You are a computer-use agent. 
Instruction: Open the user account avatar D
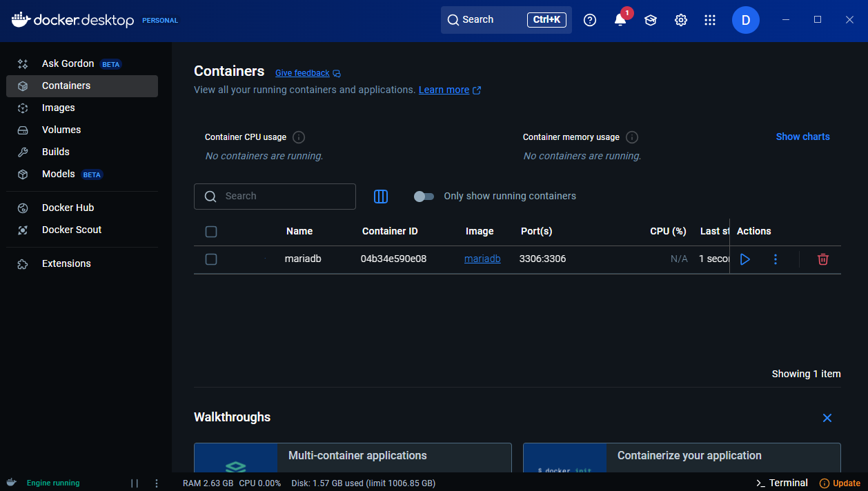(x=746, y=20)
